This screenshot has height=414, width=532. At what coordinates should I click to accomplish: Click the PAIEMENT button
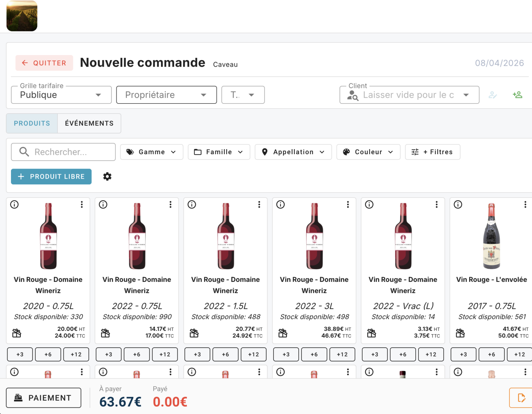43,398
